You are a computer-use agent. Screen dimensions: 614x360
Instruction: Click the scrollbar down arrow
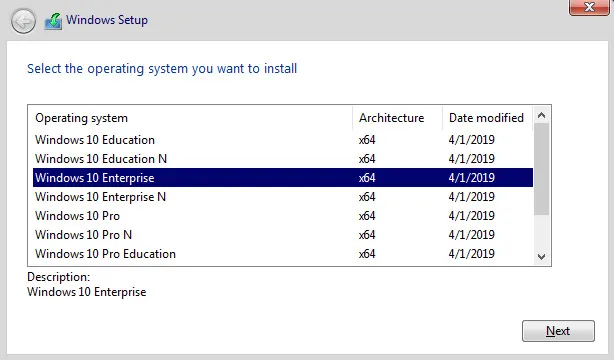(x=542, y=257)
